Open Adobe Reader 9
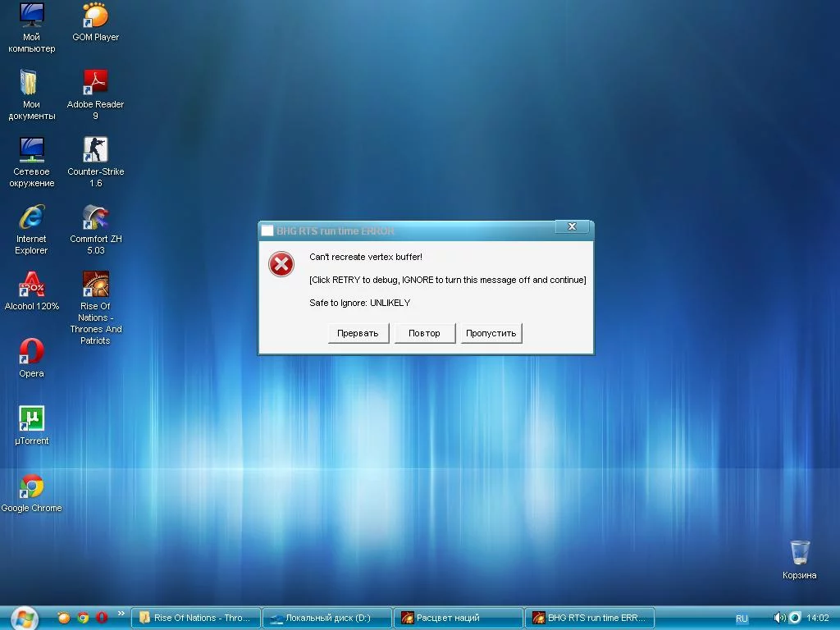 click(x=94, y=86)
